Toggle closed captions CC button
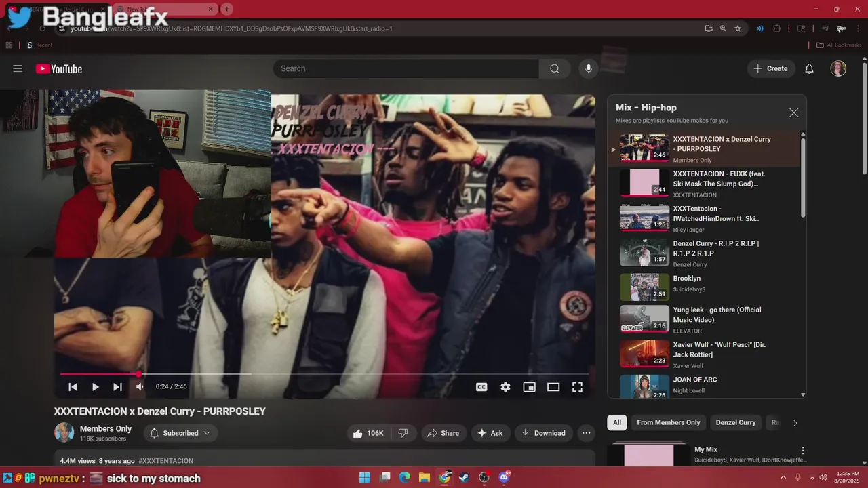 [x=481, y=386]
